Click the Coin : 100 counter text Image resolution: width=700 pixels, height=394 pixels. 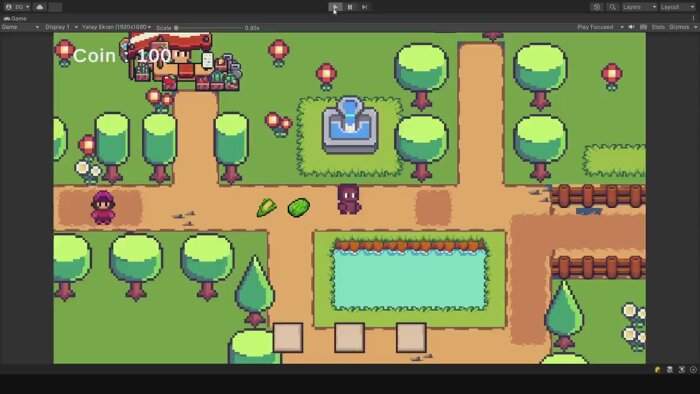click(122, 56)
